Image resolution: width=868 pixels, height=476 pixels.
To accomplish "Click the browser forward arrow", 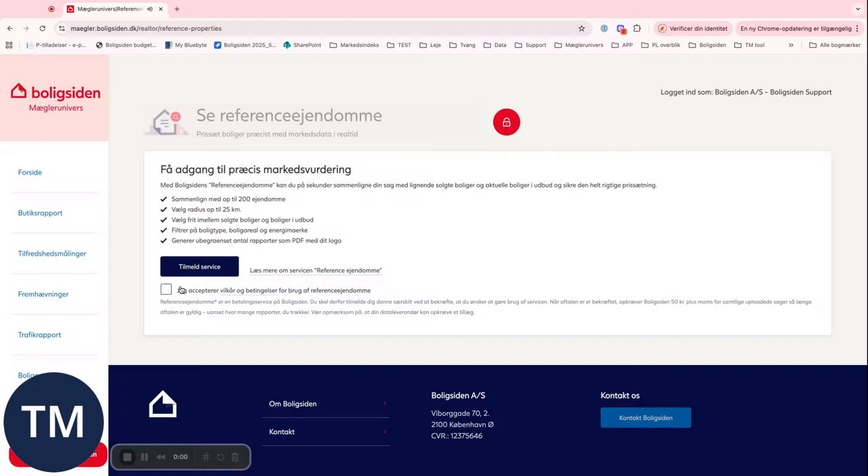I will [26, 28].
